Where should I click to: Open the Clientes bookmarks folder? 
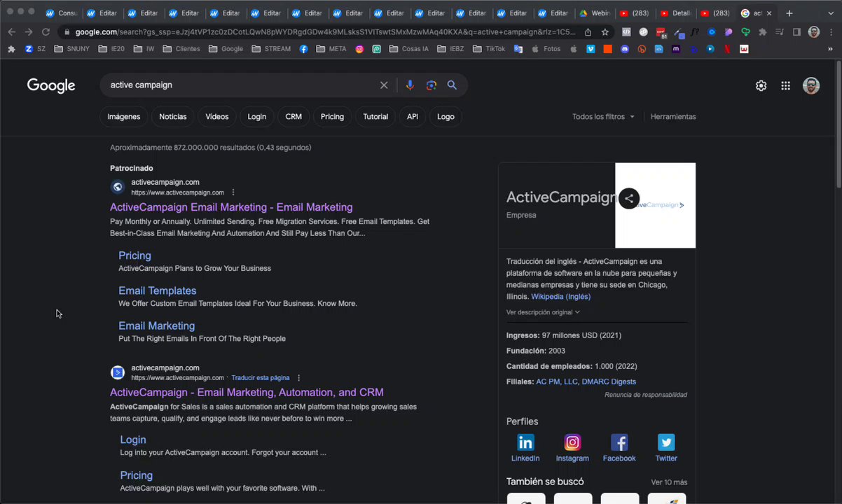click(181, 49)
